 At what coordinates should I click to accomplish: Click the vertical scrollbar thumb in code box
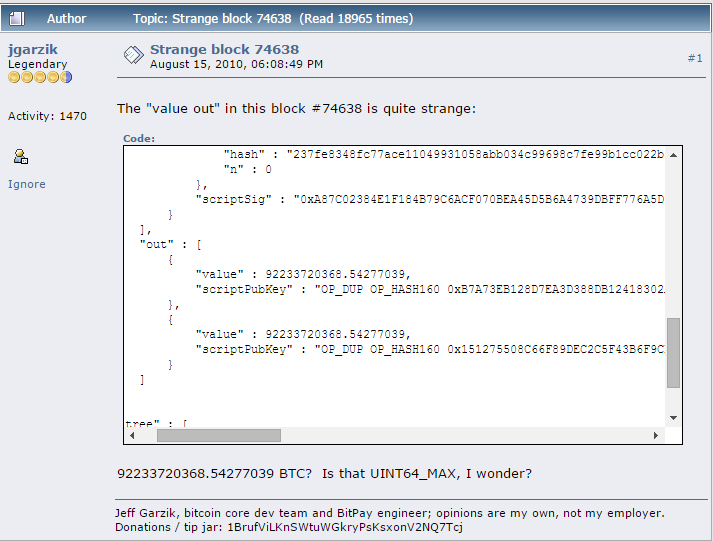coord(673,353)
